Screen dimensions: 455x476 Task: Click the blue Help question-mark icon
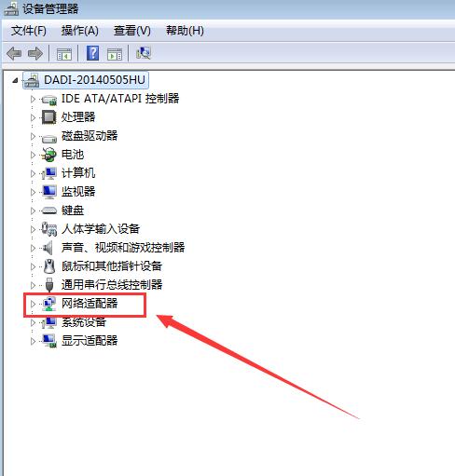point(92,53)
